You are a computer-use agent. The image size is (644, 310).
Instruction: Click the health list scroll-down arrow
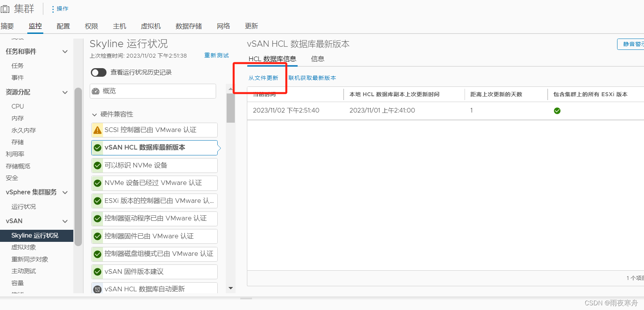(231, 289)
